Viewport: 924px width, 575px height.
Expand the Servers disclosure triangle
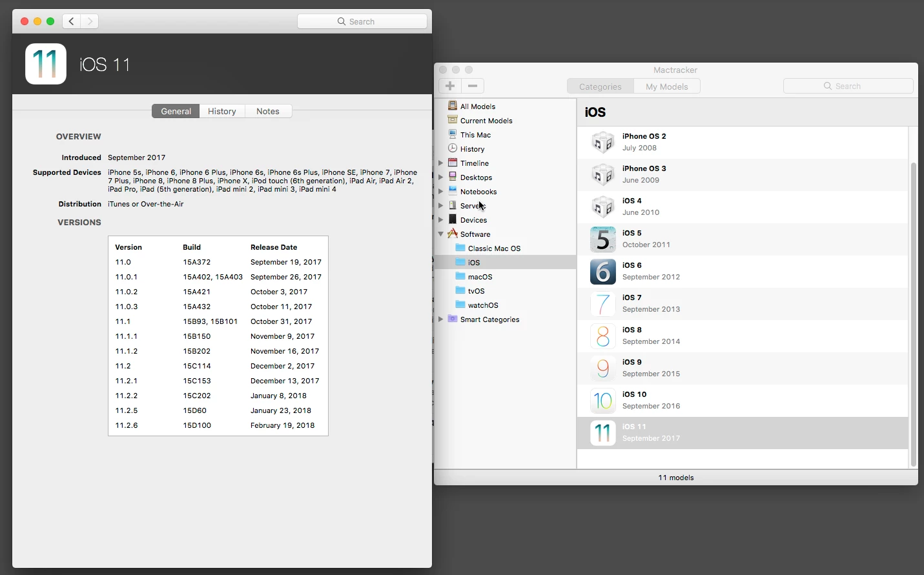[441, 206]
